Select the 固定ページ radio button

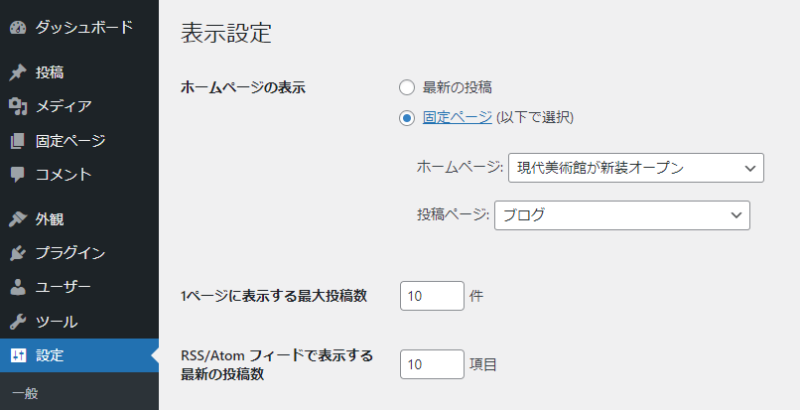[407, 117]
